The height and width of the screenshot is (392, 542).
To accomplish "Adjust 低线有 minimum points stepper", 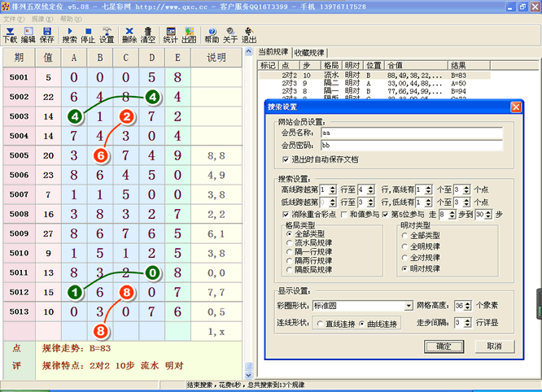I will pos(428,202).
